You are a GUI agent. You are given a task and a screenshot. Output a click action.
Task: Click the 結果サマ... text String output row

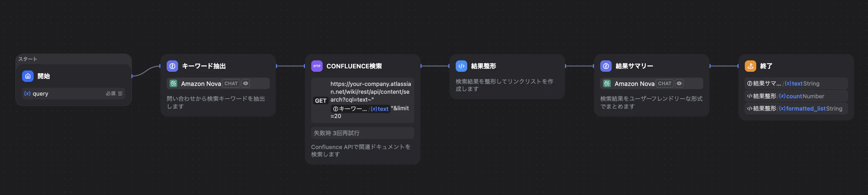[796, 83]
